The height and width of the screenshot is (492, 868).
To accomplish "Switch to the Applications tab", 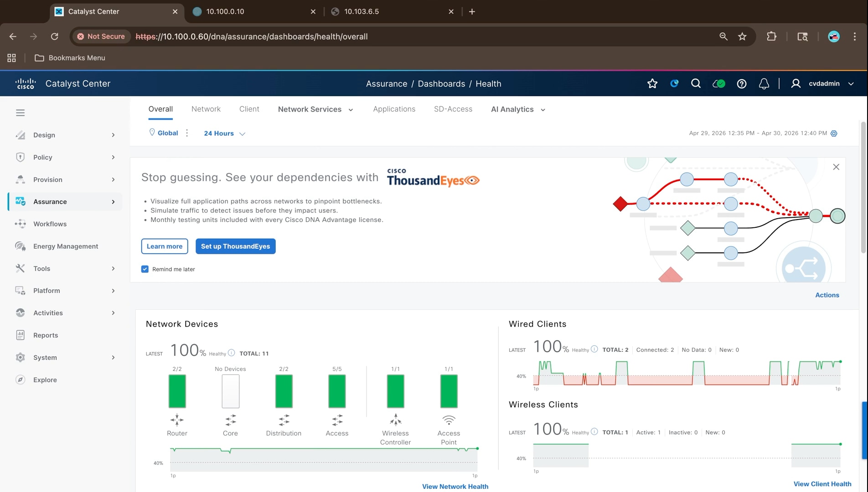I will (394, 109).
